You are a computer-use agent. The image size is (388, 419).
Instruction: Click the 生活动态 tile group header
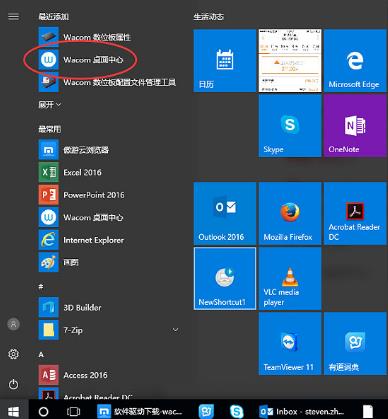point(209,16)
